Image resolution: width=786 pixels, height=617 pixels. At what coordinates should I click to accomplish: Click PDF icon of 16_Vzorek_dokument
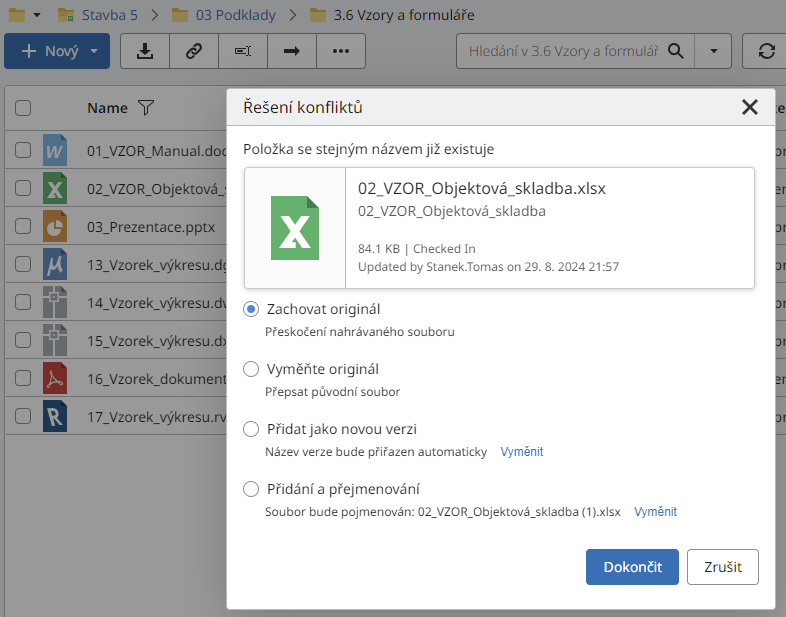tap(55, 378)
